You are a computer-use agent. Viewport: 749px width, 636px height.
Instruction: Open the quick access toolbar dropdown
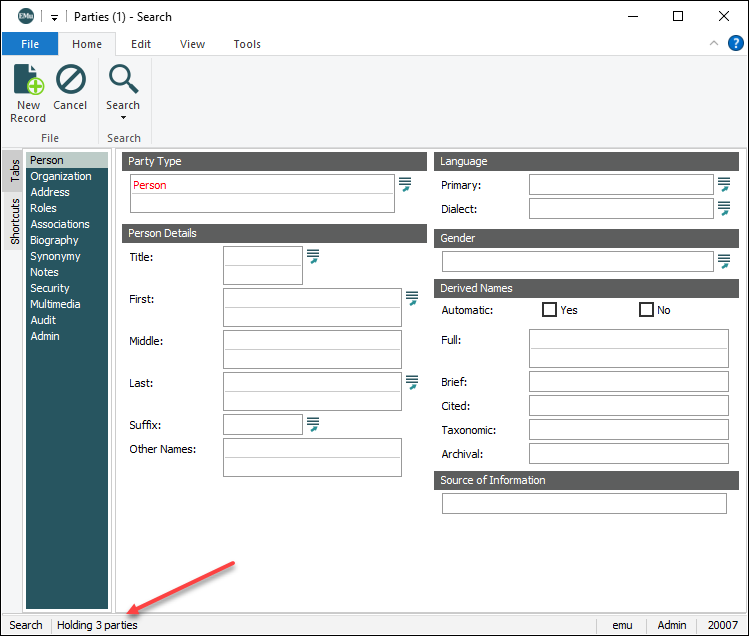click(55, 17)
